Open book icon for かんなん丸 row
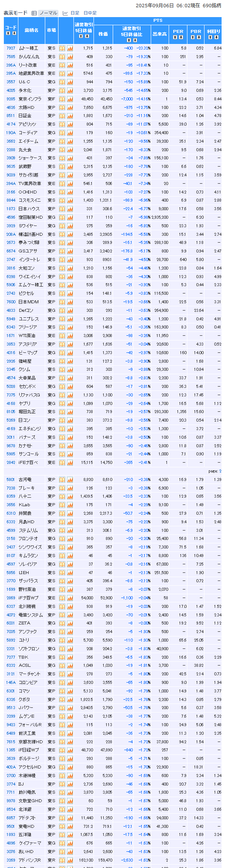Viewport: 225px width, 868px height. 62,57
